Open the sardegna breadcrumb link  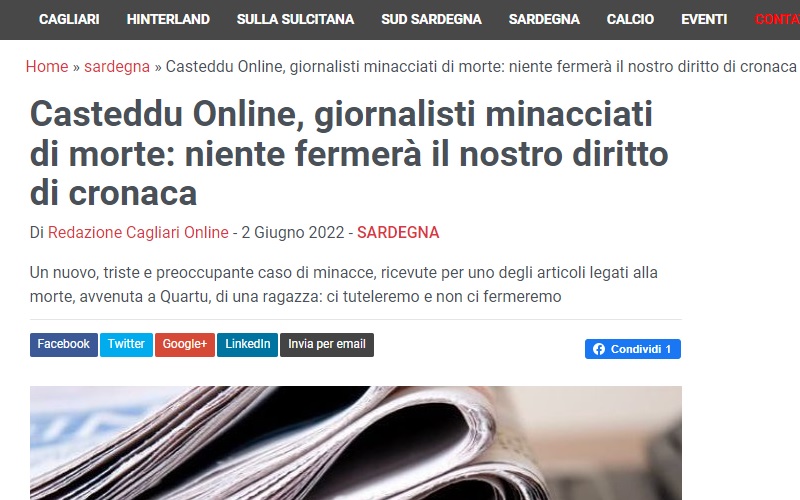[x=117, y=66]
